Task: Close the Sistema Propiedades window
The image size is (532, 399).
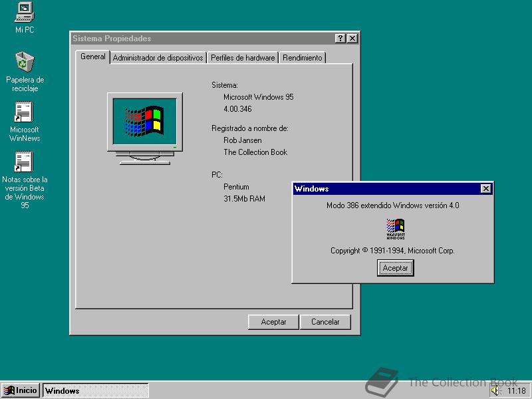Action: pos(352,39)
